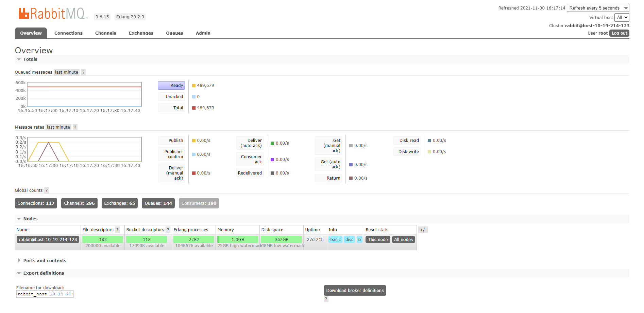Click the basic info tag
This screenshot has height=313, width=644.
click(x=335, y=240)
